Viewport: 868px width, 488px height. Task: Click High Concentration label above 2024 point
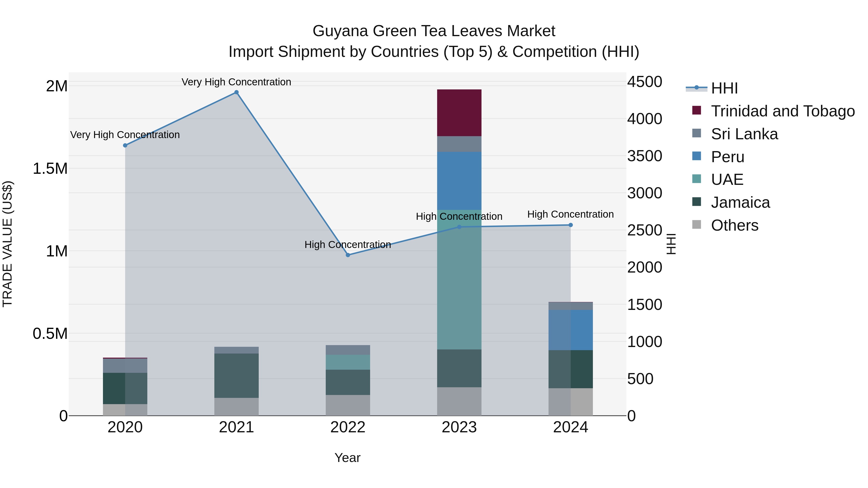[x=570, y=214]
